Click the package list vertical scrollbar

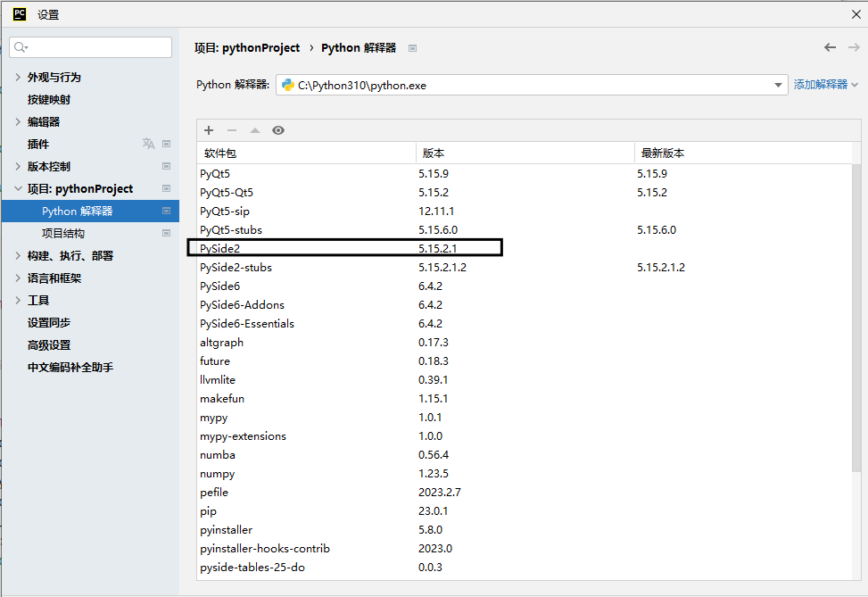pyautogui.click(x=856, y=318)
